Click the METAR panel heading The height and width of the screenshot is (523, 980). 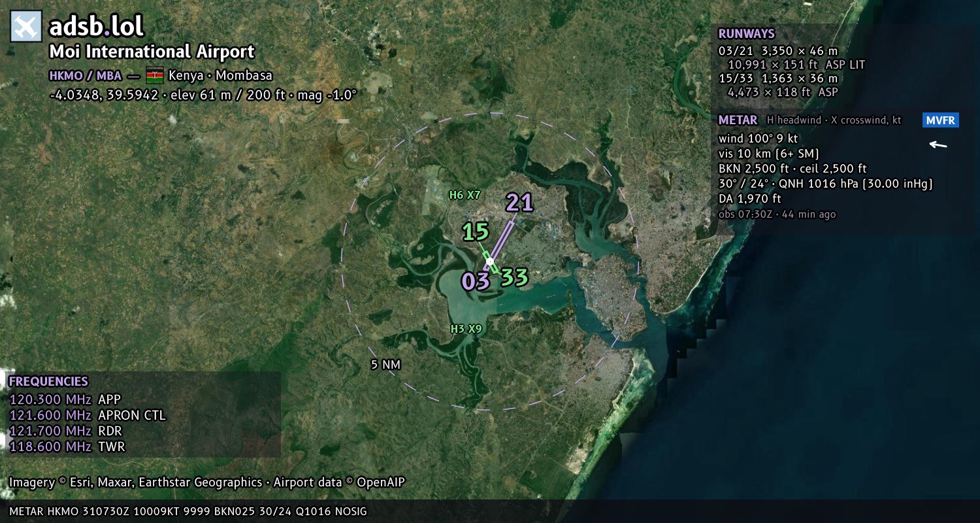(x=738, y=120)
